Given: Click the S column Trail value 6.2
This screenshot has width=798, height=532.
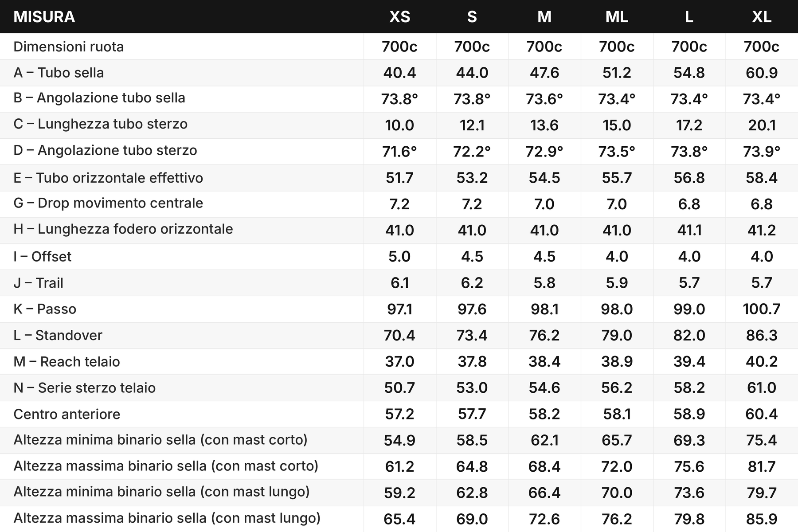Looking at the screenshot, I should (472, 283).
